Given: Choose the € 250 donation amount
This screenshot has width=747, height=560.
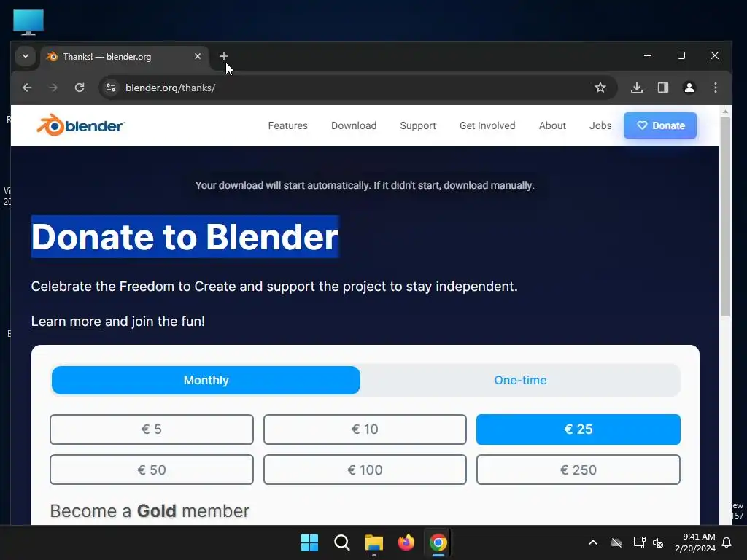Looking at the screenshot, I should (x=578, y=470).
